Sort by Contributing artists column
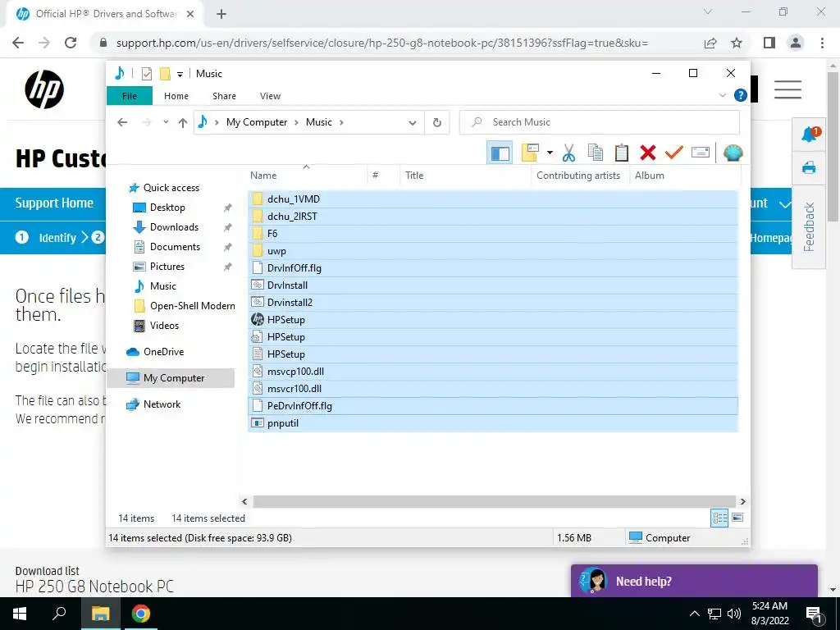The width and height of the screenshot is (840, 630). coord(578,176)
